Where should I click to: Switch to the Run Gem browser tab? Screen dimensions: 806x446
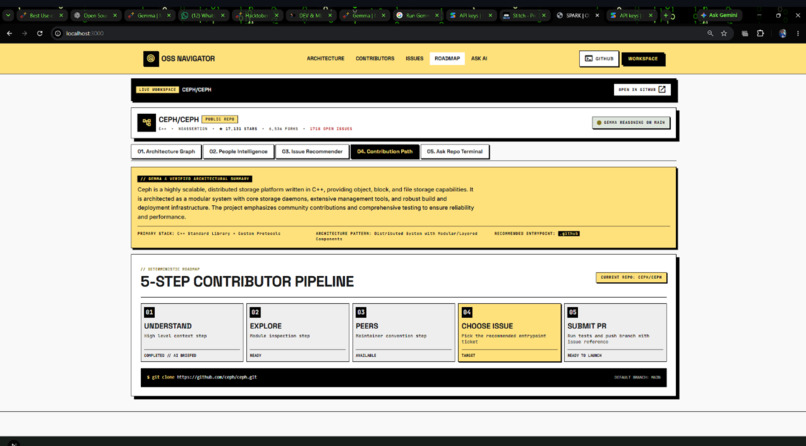tap(417, 15)
